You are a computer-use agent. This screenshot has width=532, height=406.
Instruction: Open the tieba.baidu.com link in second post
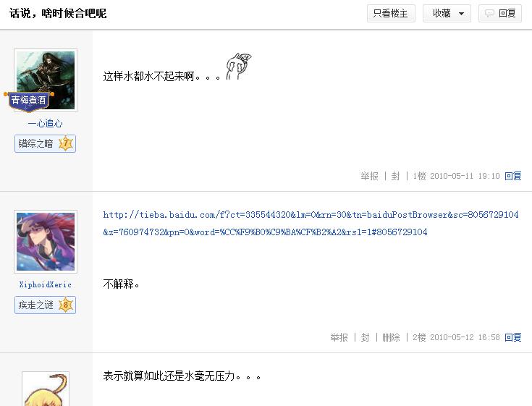click(311, 223)
